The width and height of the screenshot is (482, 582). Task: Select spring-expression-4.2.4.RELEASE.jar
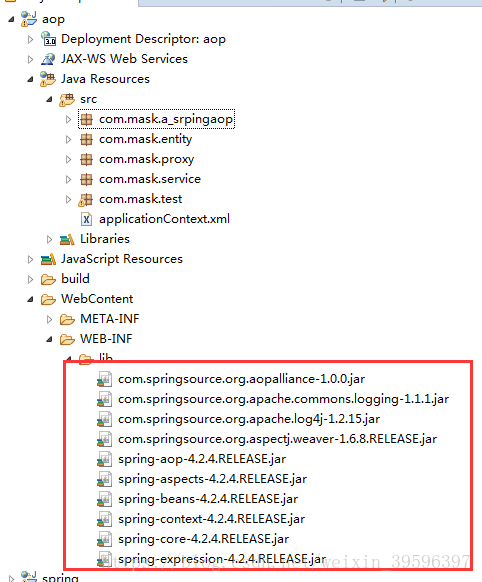(x=222, y=559)
